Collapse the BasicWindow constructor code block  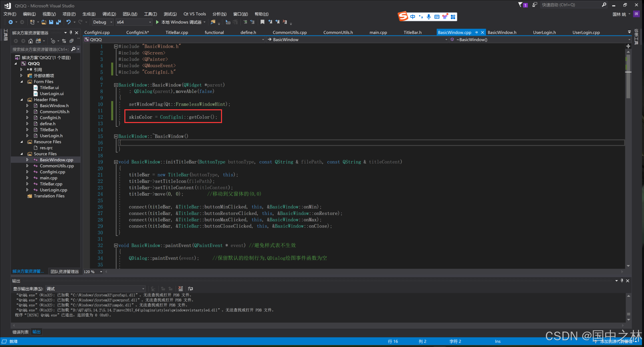point(116,85)
